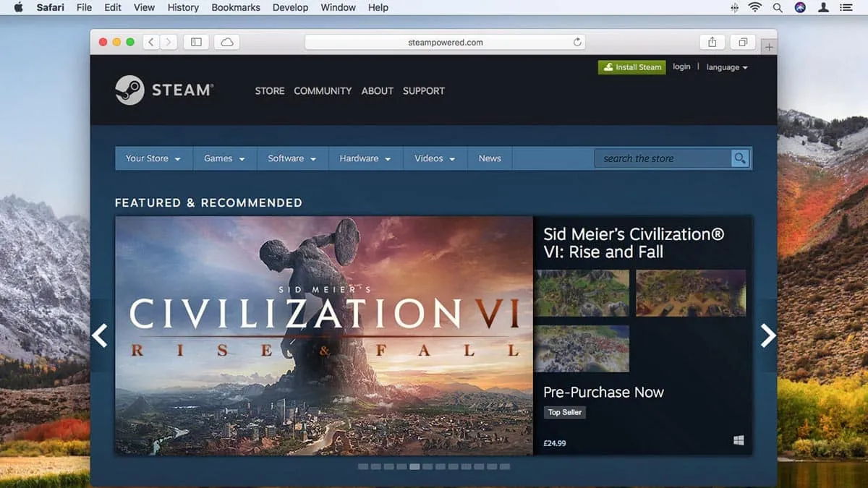Open the Apple menu
Viewport: 868px width, 488px height.
[18, 7]
